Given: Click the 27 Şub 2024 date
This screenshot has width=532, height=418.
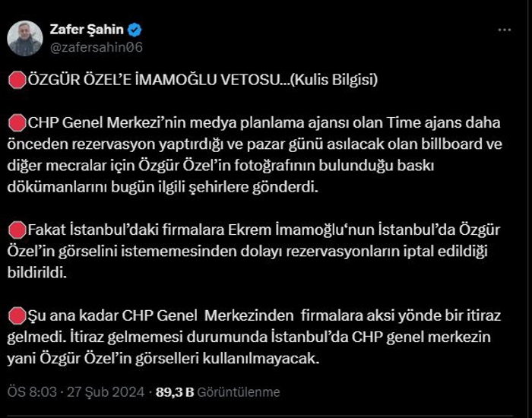Looking at the screenshot, I should [x=106, y=392].
